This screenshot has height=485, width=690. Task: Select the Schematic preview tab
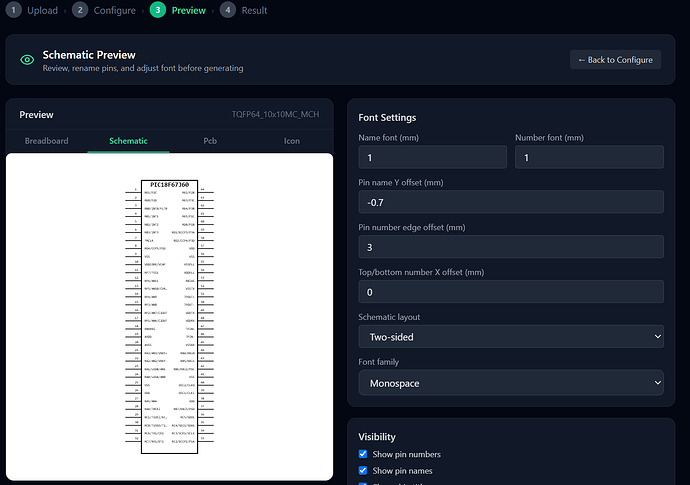click(128, 141)
